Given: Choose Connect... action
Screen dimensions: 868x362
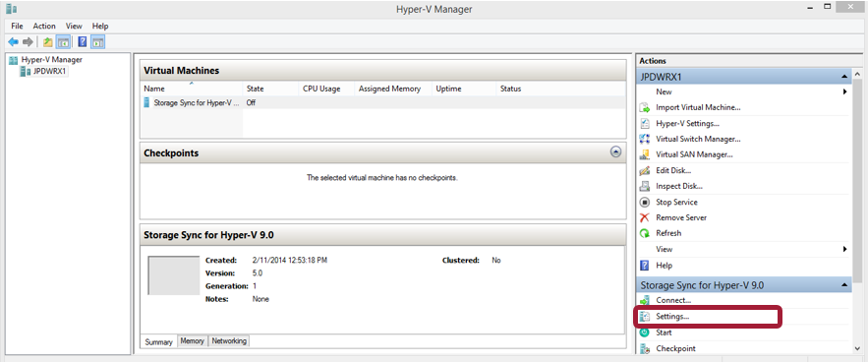Looking at the screenshot, I should (x=673, y=300).
